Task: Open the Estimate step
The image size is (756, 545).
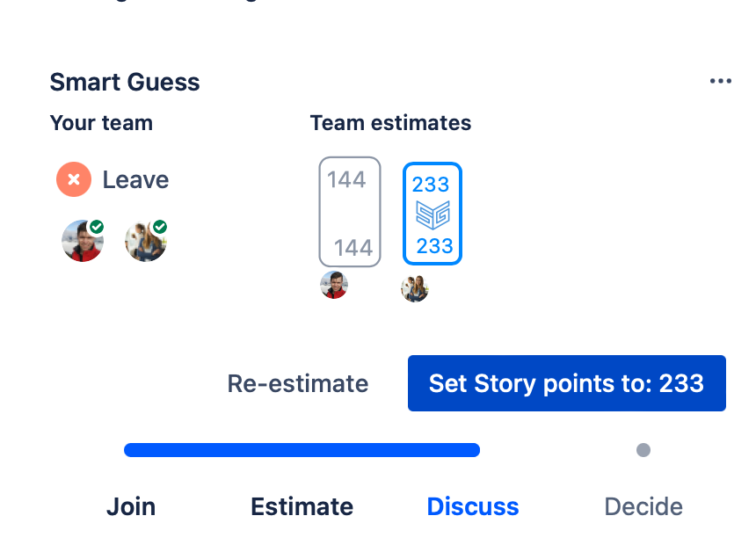Action: pos(302,506)
